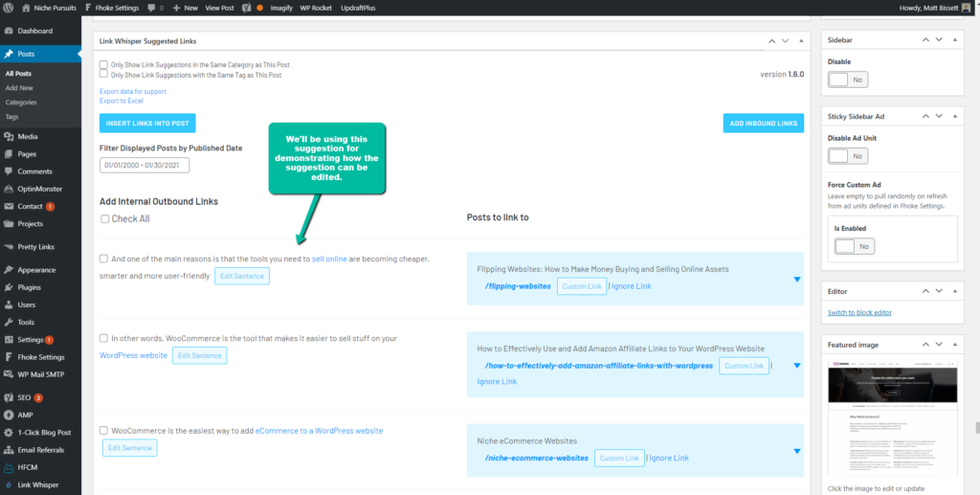Open Add New post submenu
This screenshot has width=980, height=495.
[x=19, y=88]
